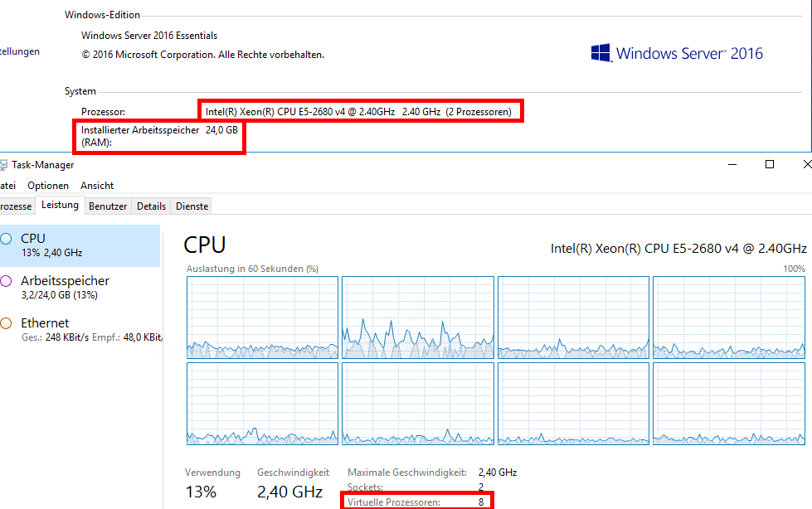
Task: Open the Optionen menu
Action: 48,186
